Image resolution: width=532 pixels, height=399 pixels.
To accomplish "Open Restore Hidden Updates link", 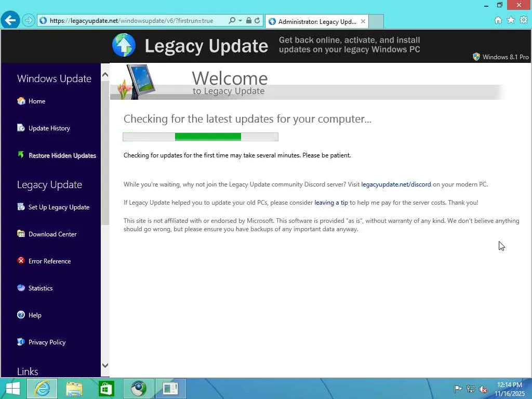I will 62,155.
